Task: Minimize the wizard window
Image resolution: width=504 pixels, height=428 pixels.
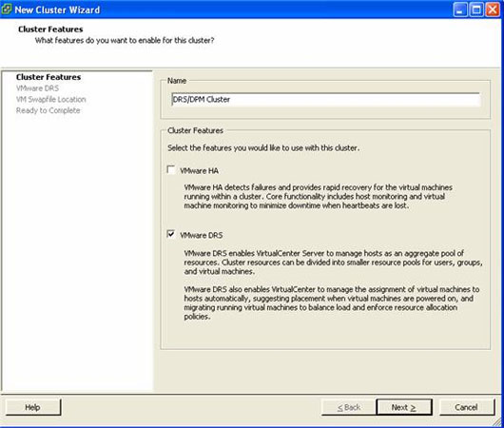Action: click(460, 10)
